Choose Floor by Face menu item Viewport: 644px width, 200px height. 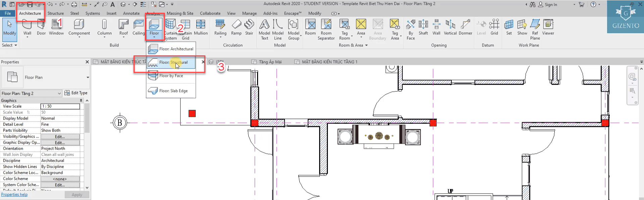click(171, 76)
